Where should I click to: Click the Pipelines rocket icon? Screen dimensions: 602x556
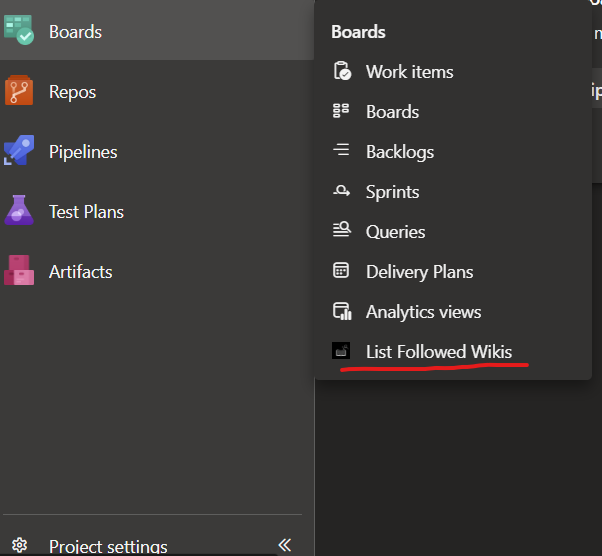pyautogui.click(x=19, y=151)
